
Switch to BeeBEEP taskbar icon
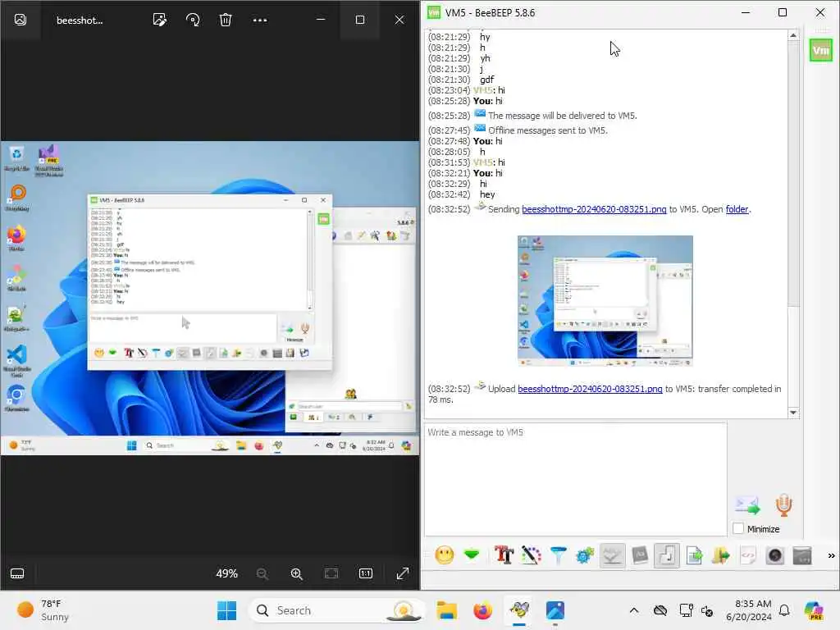tap(519, 610)
